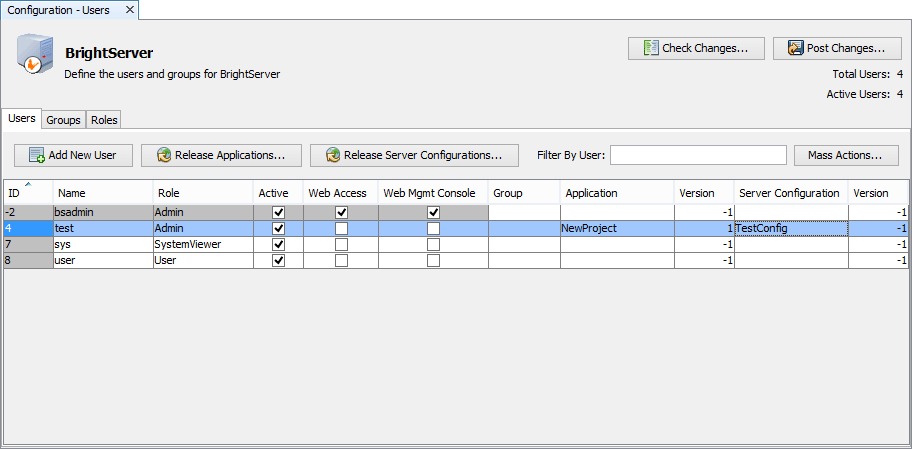Click the Add New User icon
Image resolution: width=912 pixels, height=449 pixels.
(37, 156)
